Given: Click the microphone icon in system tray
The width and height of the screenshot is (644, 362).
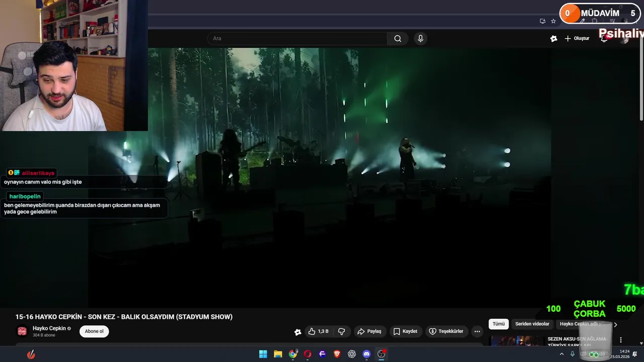Looking at the screenshot, I should coord(573,354).
